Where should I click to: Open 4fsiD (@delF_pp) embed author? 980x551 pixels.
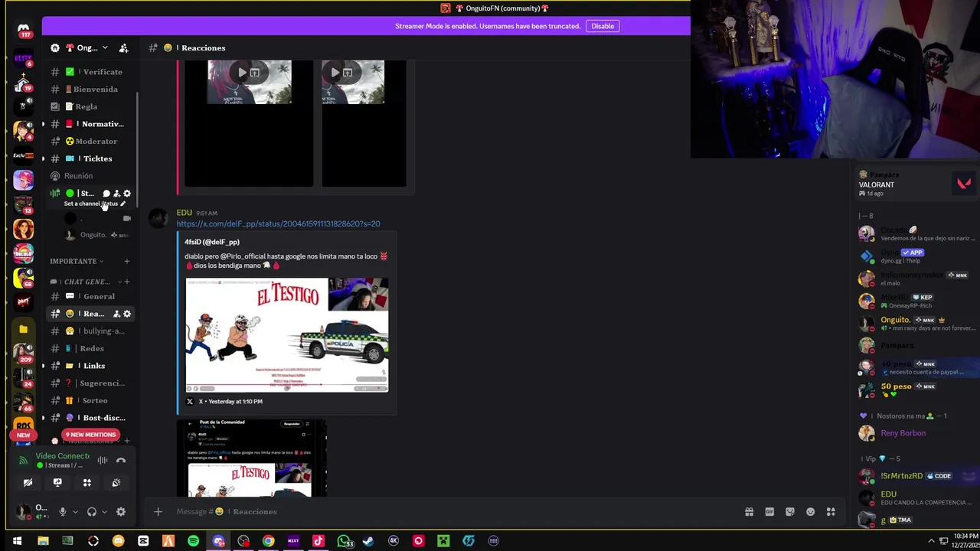coord(212,242)
